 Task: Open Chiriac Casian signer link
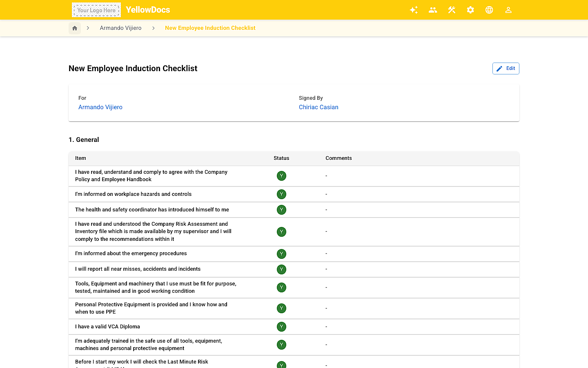[x=318, y=107]
